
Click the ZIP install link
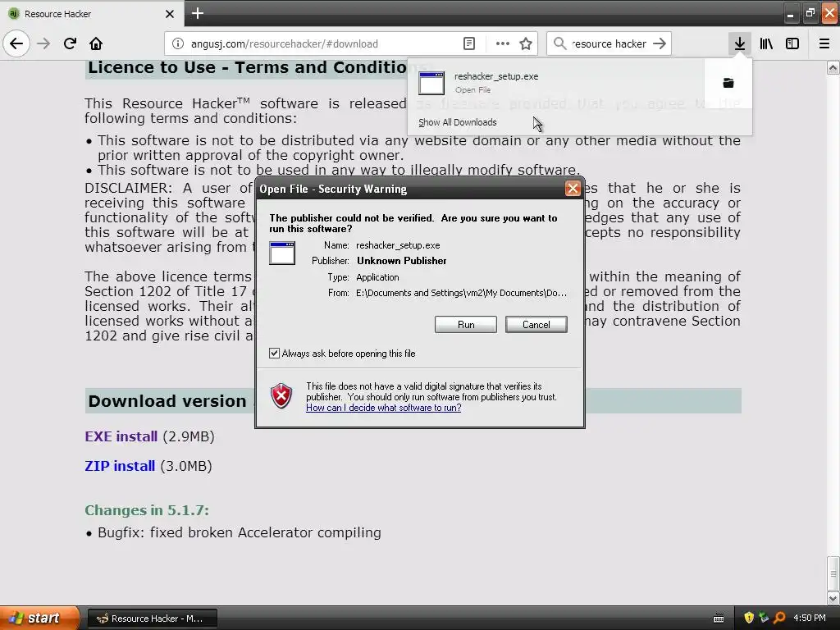pos(120,466)
